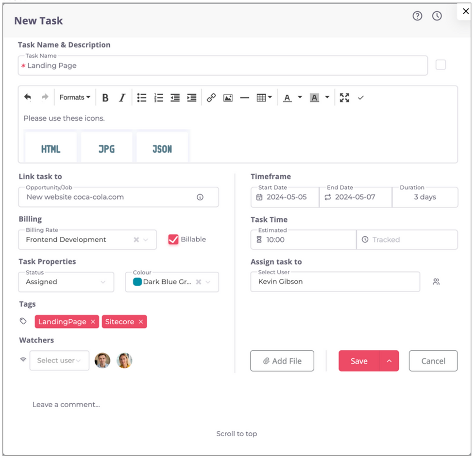The height and width of the screenshot is (459, 476).
Task: Open help via the question mark icon
Action: (417, 16)
